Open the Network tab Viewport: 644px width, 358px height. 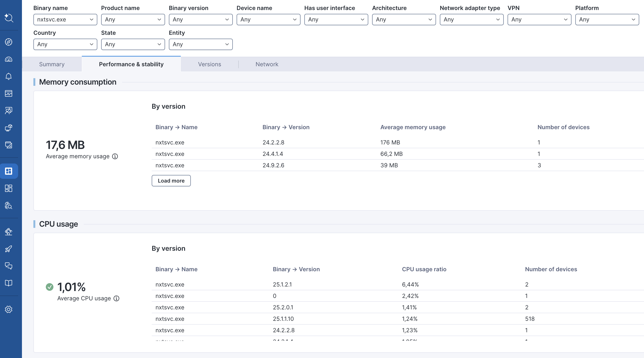(267, 64)
